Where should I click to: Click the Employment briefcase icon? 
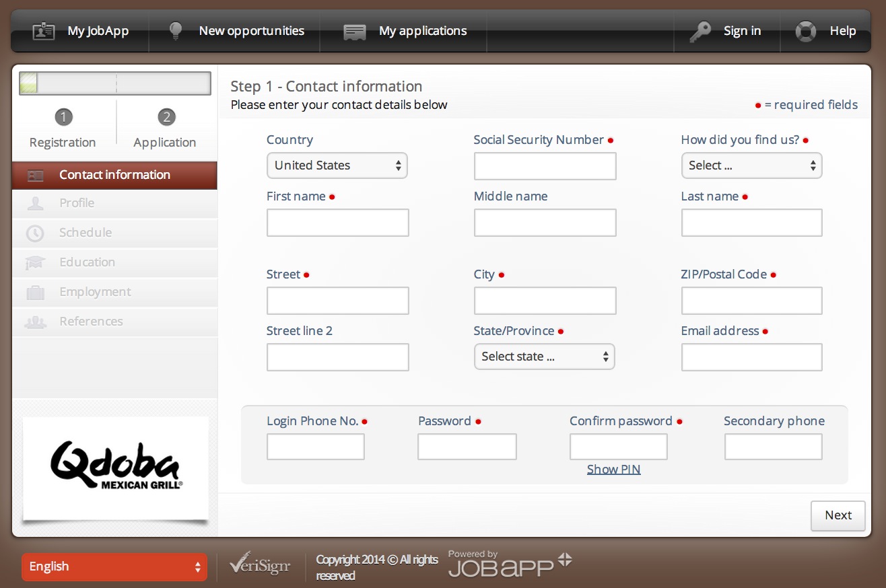(x=34, y=291)
